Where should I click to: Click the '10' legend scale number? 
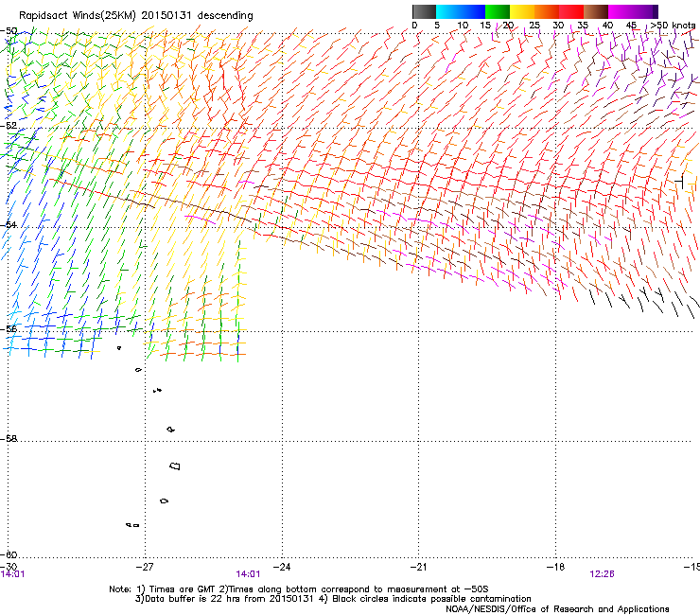pyautogui.click(x=463, y=26)
